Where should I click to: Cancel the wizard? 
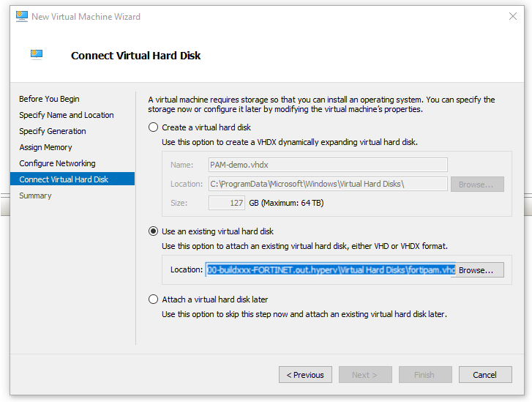[484, 375]
